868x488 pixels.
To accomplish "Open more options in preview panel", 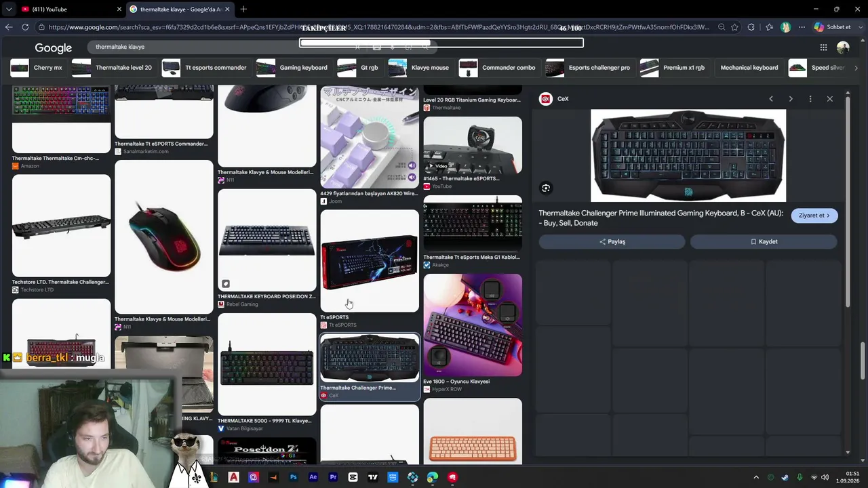I will (x=810, y=99).
